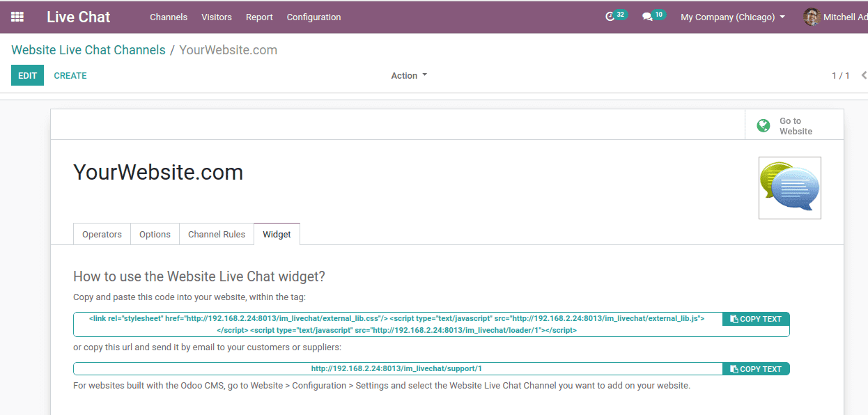Screen dimensions: 868x415
Task: Open the apps grid menu icon
Action: (x=17, y=17)
